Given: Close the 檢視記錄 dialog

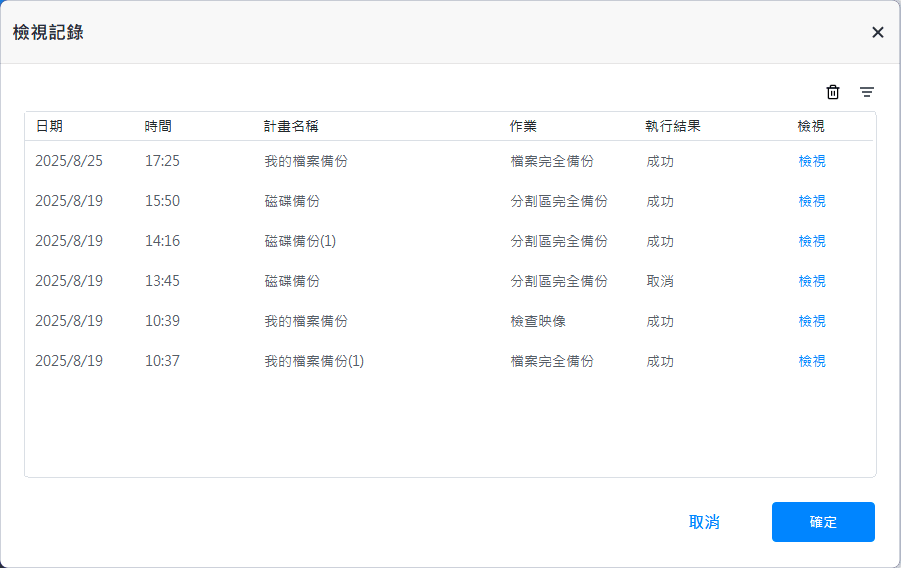Looking at the screenshot, I should [878, 32].
